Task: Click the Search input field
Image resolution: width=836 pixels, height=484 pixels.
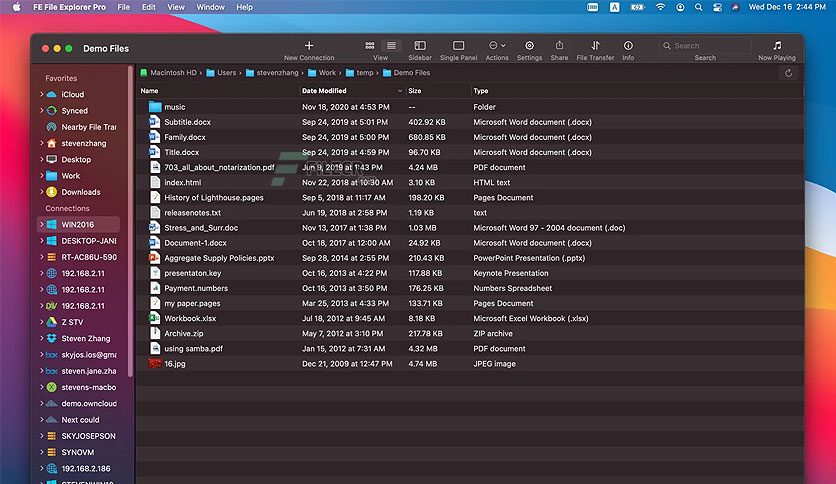Action: 705,46
